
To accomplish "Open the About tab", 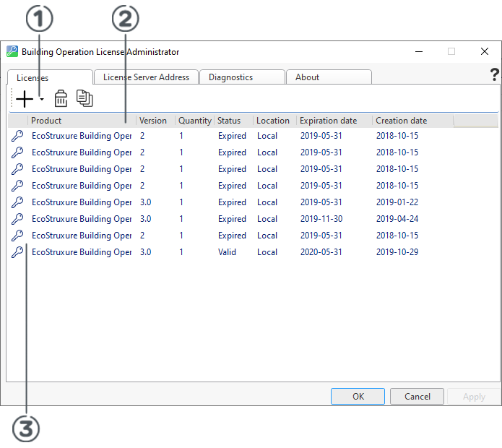I will pos(329,77).
